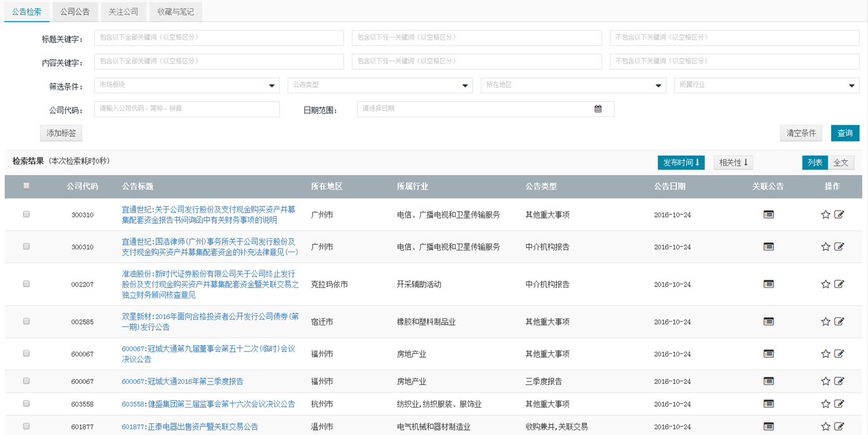The image size is (868, 435).
Task: Favorite the 002585 双星新材 announcement
Action: (826, 322)
